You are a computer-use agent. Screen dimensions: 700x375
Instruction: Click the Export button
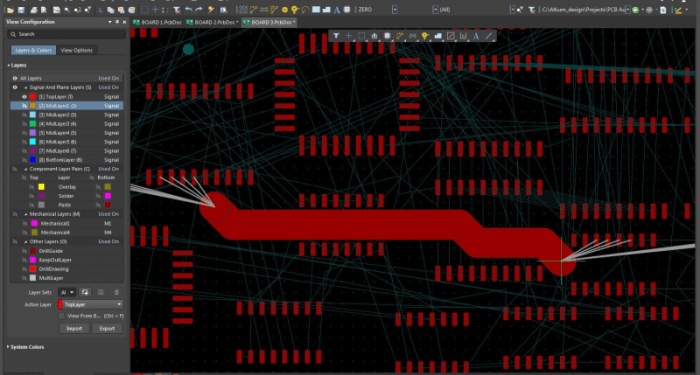coord(107,329)
